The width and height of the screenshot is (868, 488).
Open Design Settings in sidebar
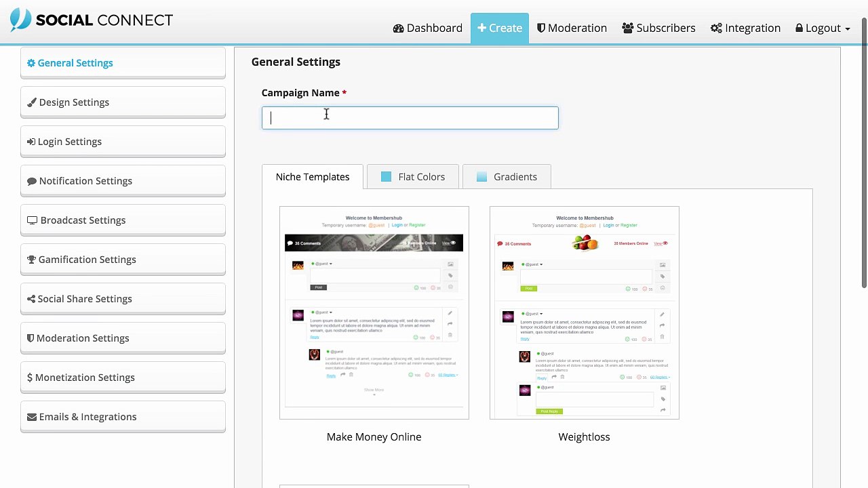pos(123,102)
